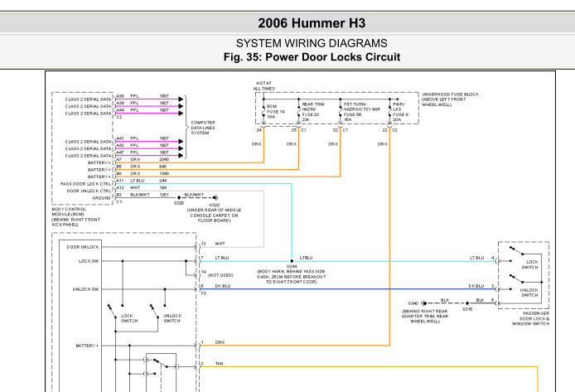Select circuit number "244"
This screenshot has height=392, width=575.
click(163, 181)
